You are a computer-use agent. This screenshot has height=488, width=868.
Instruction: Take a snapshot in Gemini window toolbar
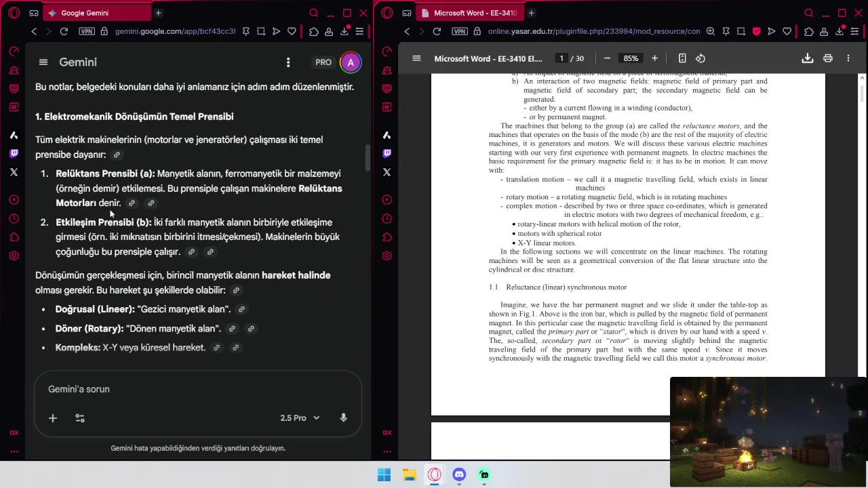[261, 31]
